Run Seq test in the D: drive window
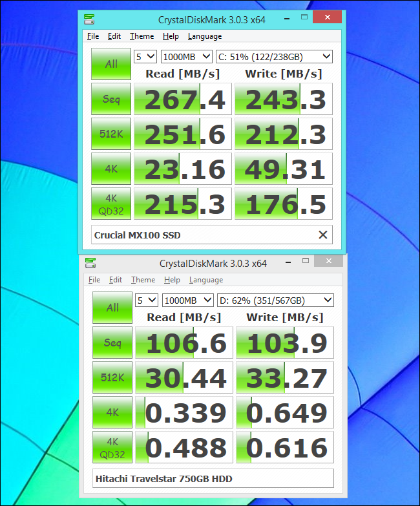Screen dimensions: 420x506 pyautogui.click(x=112, y=343)
